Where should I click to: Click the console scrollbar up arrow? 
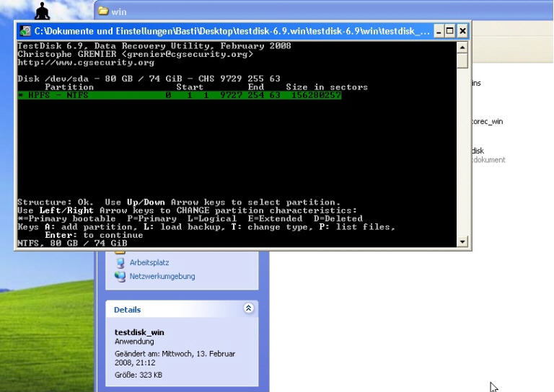click(x=462, y=48)
